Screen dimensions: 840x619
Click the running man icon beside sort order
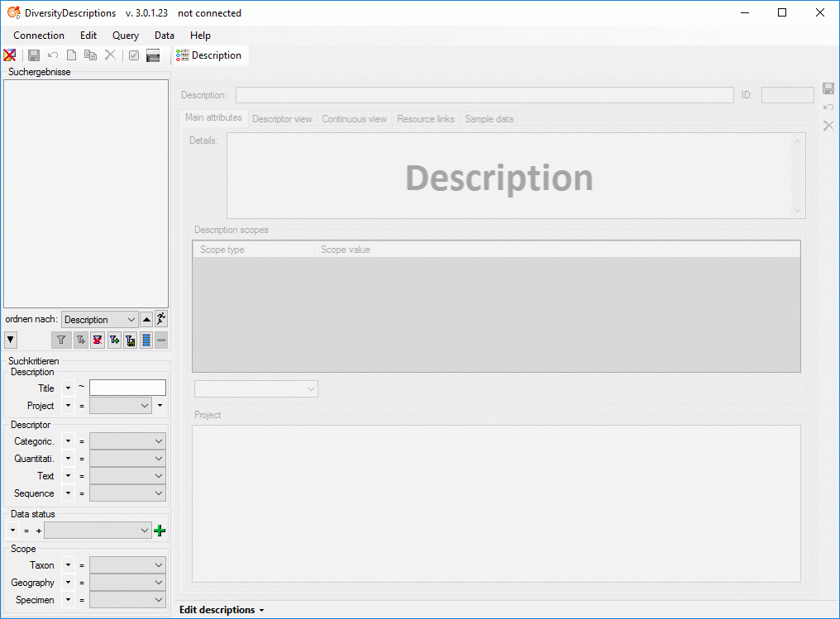pyautogui.click(x=161, y=319)
